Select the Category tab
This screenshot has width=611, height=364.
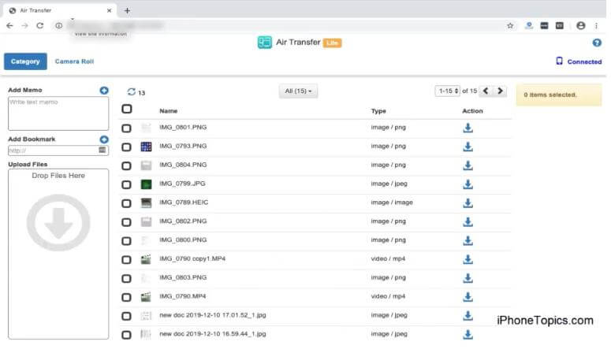[x=25, y=61]
